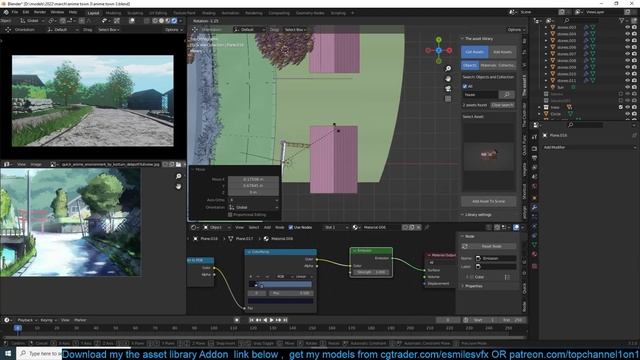Click the play animation button
This screenshot has height=360, width=640.
coord(272,320)
